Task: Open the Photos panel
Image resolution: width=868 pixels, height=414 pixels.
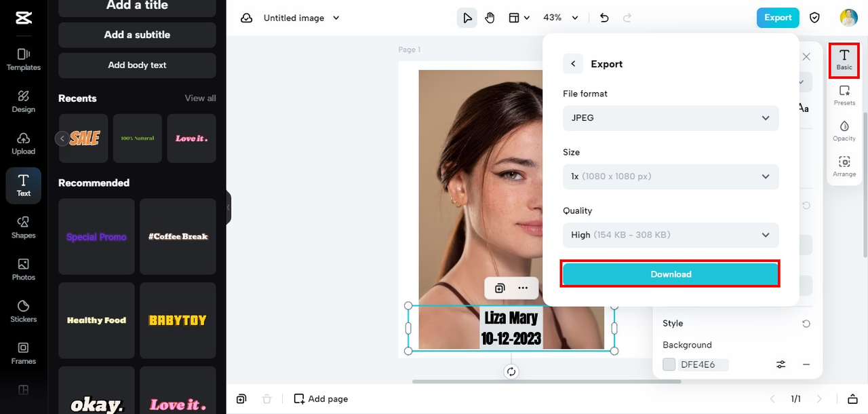Action: 23,267
